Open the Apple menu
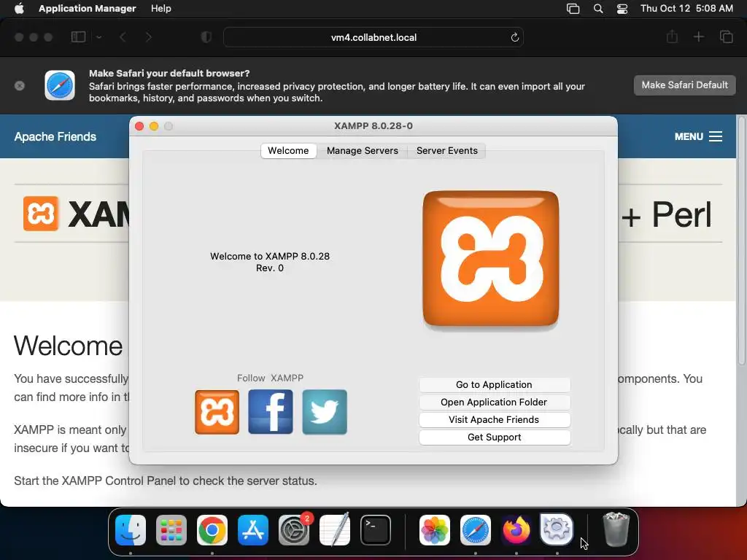The width and height of the screenshot is (747, 560). [19, 8]
